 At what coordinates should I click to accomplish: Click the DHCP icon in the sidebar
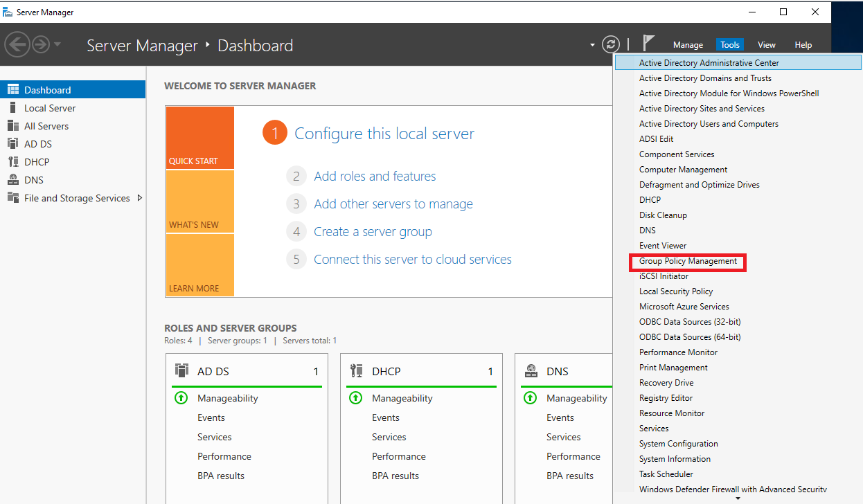tap(12, 161)
